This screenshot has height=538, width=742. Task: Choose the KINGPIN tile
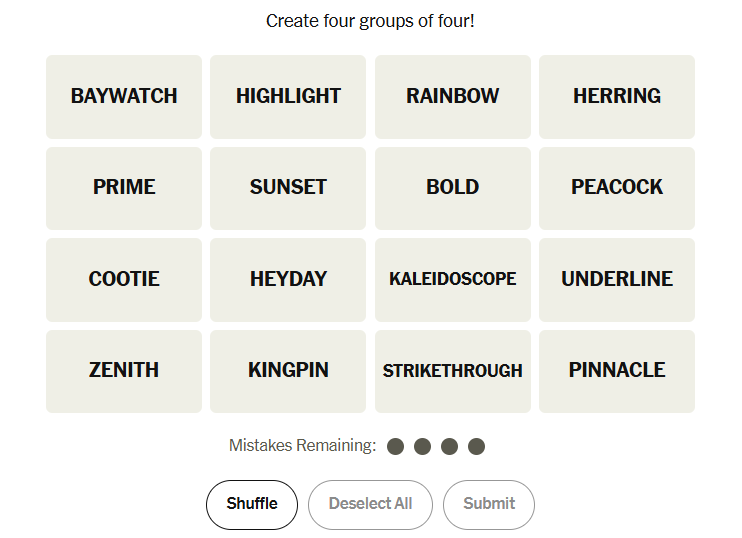pos(288,370)
